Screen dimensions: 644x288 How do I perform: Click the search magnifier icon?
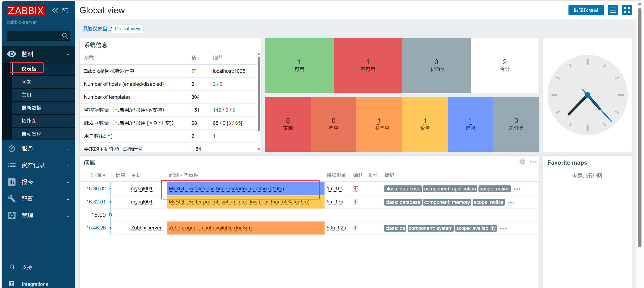(65, 36)
